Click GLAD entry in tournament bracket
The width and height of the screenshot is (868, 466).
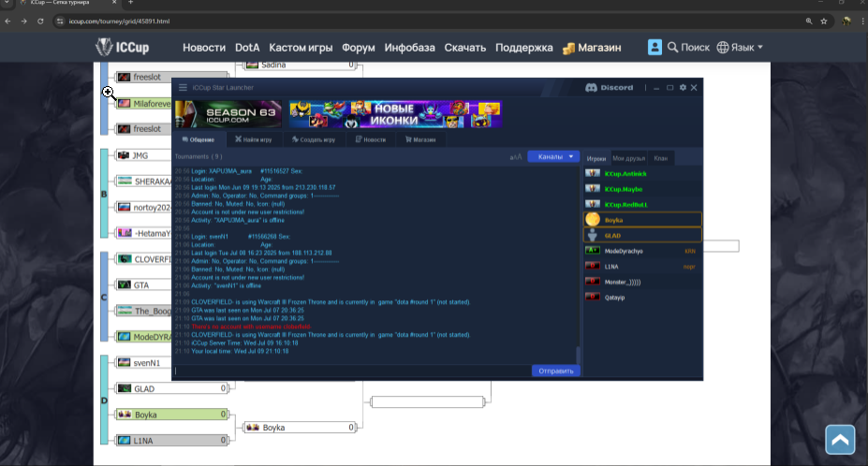172,388
